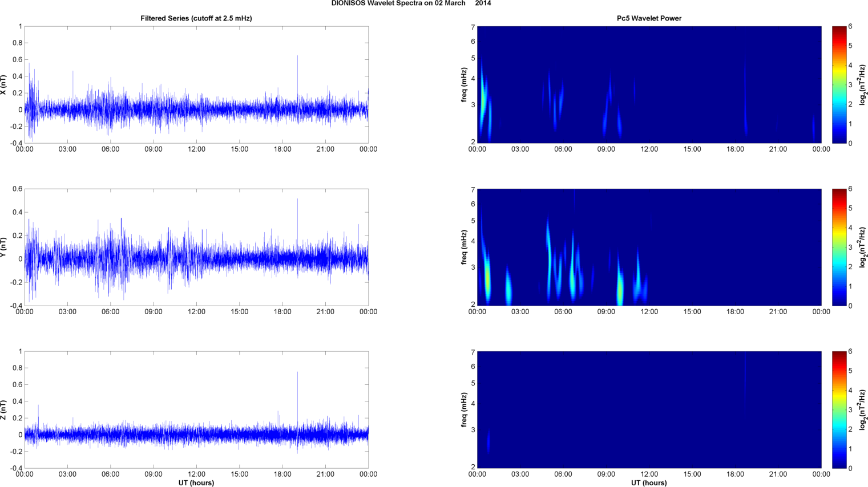Click log2(nT²/Hz) label beside top colorbar
This screenshot has width=868, height=487.
pos(863,85)
